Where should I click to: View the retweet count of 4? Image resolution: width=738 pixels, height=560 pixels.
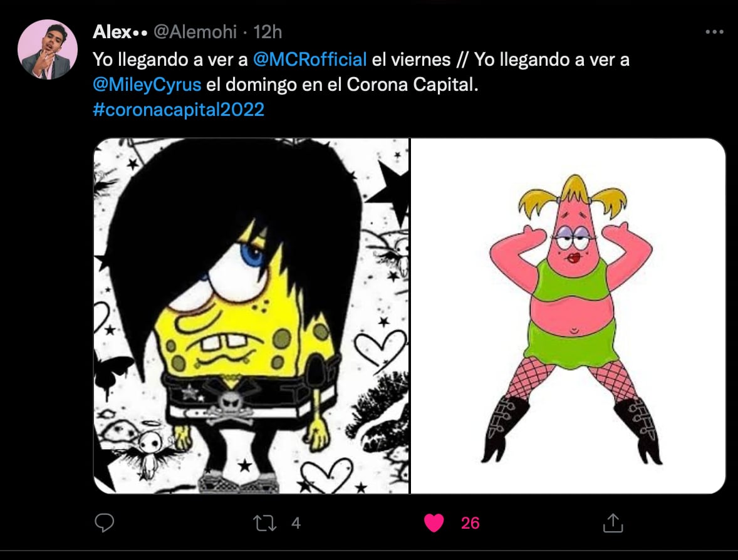pyautogui.click(x=296, y=523)
